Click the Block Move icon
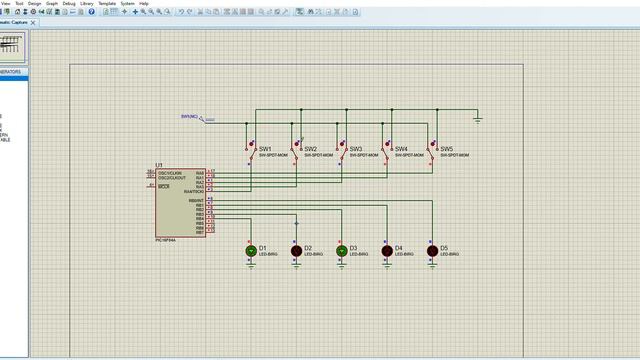 point(235,12)
